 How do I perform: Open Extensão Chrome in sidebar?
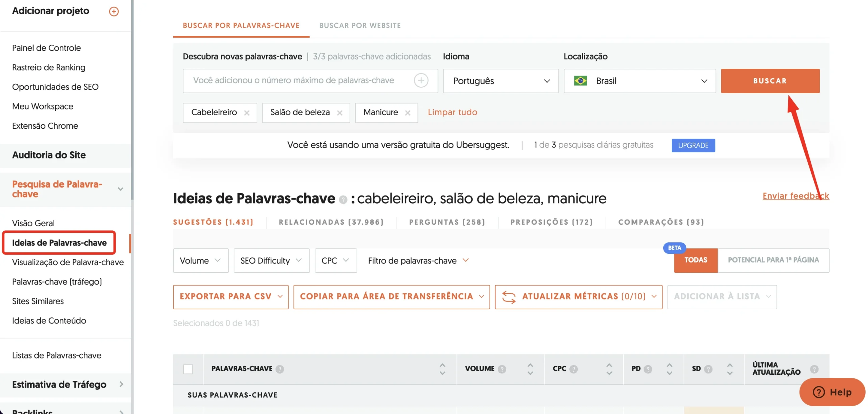click(x=45, y=126)
